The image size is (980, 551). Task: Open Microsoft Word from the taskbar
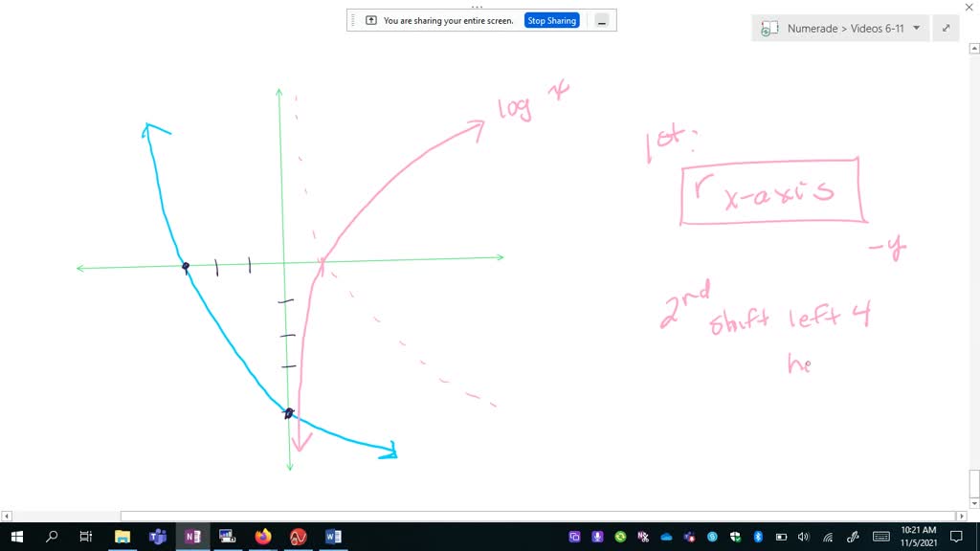332,536
